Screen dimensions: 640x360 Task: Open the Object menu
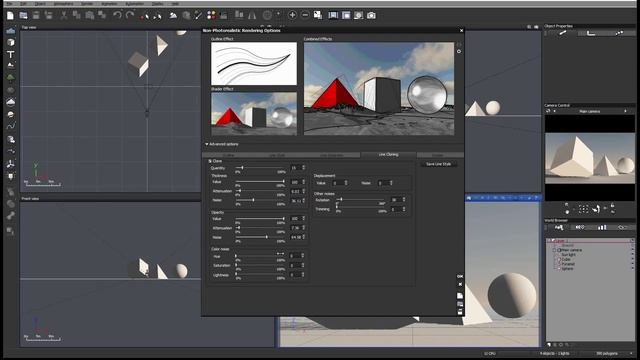click(x=40, y=4)
